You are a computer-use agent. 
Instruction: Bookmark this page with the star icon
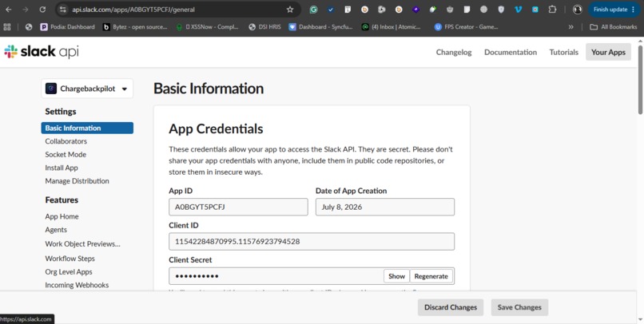point(290,10)
